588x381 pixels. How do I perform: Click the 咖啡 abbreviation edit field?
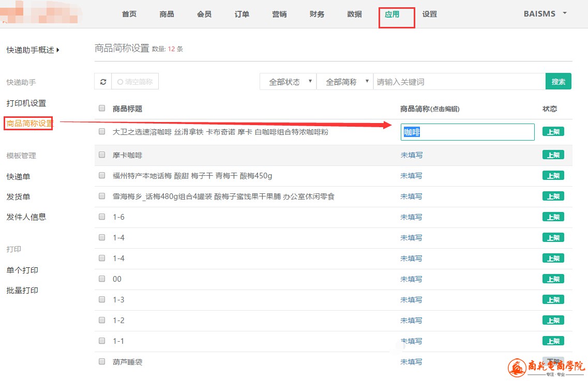click(467, 132)
